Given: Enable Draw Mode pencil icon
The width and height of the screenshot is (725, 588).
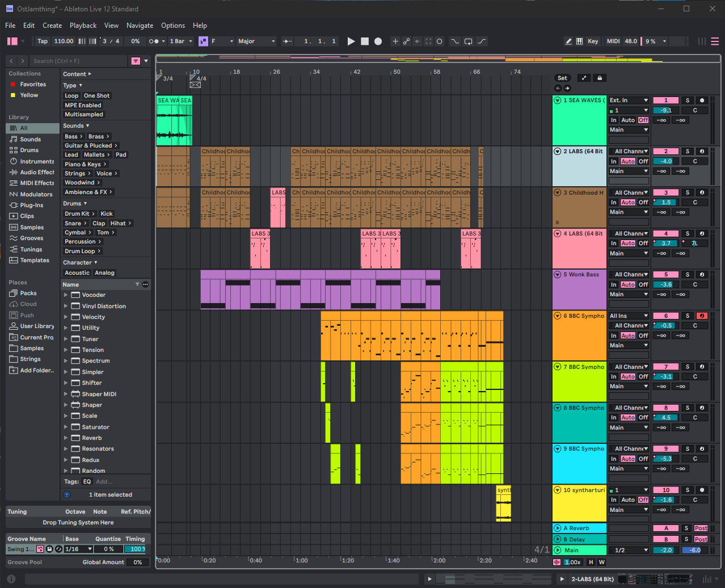Looking at the screenshot, I should pos(568,41).
